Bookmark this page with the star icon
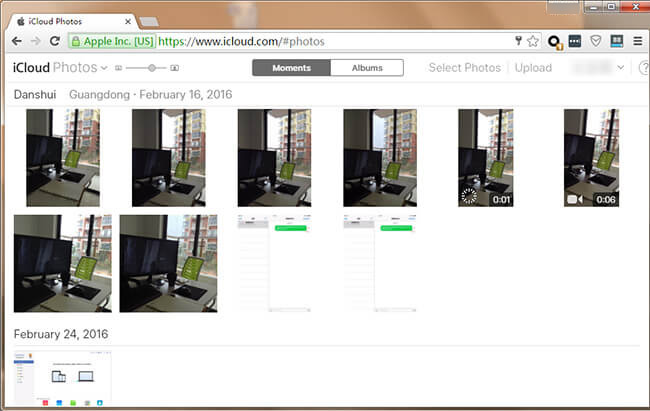 (x=534, y=42)
